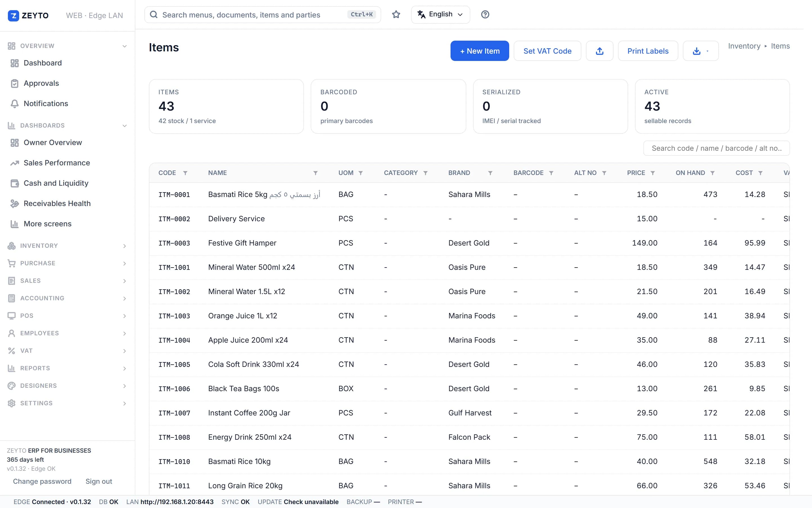Click the Sign out link
The width and height of the screenshot is (812, 508).
click(x=99, y=481)
